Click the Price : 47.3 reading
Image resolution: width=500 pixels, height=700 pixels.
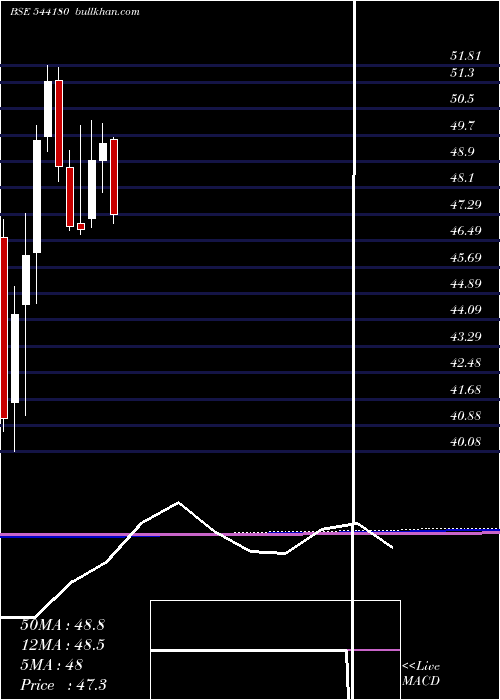tap(63, 684)
